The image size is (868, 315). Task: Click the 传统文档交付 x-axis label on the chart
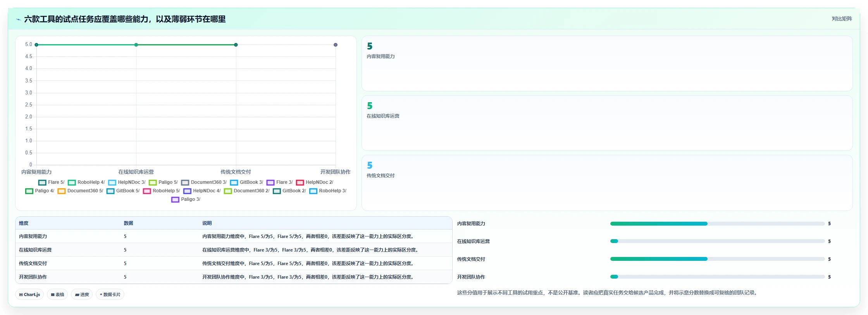point(236,172)
